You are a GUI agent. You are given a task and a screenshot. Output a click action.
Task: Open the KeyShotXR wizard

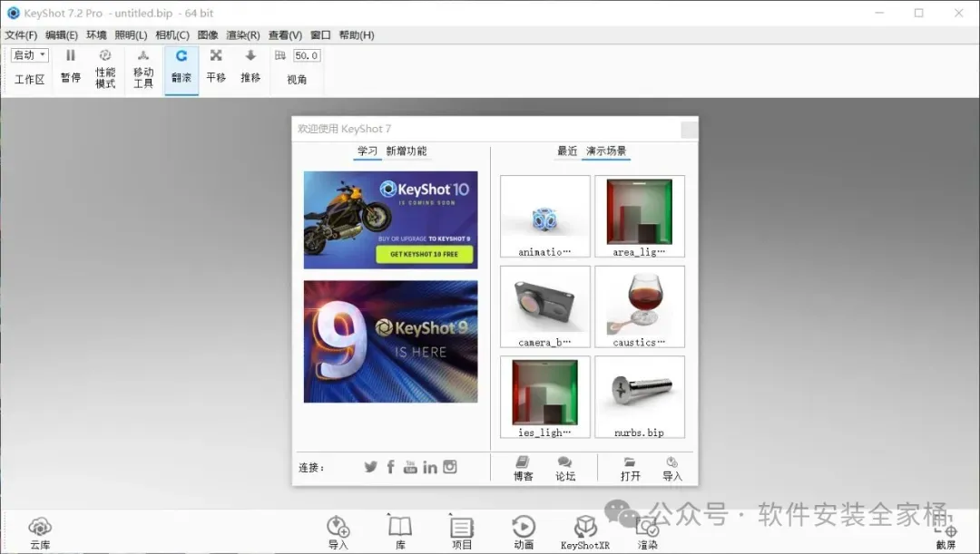(x=585, y=533)
